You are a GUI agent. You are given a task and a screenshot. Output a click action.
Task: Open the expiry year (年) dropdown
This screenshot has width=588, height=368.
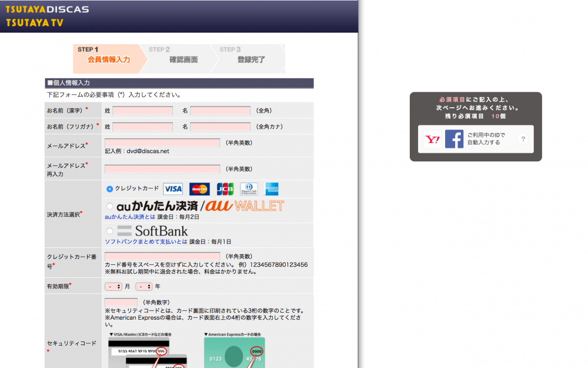tap(144, 287)
